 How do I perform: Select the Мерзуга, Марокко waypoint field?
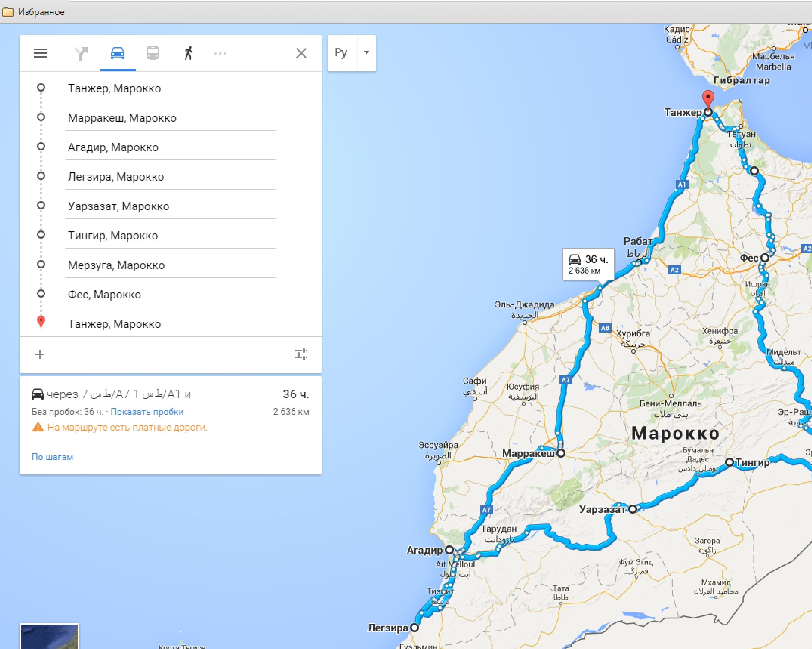click(x=171, y=265)
